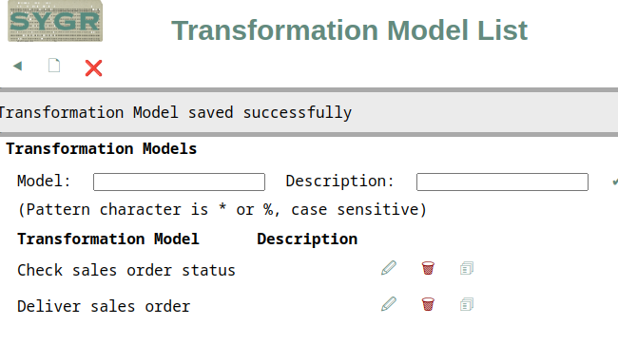Click the red X cancel icon
Screen dimensions: 618x364
(93, 67)
